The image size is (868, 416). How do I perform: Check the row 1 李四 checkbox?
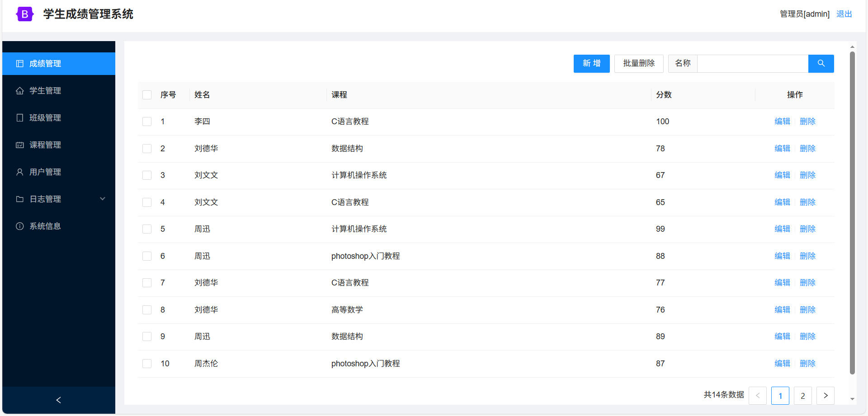tap(147, 122)
